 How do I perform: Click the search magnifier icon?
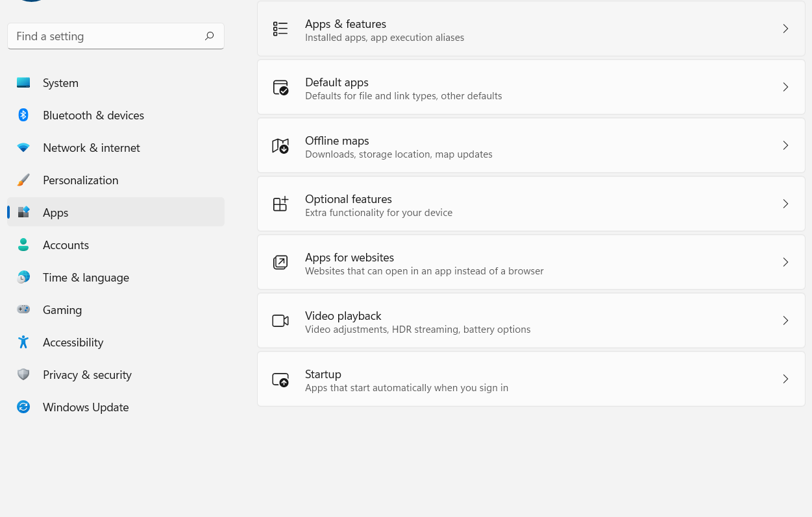(x=209, y=36)
